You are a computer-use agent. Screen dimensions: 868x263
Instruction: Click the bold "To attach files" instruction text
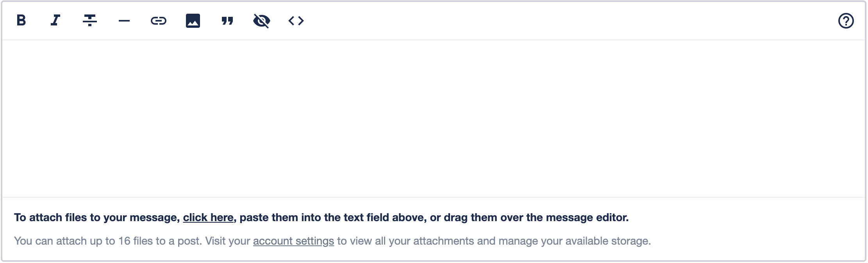tap(98, 218)
